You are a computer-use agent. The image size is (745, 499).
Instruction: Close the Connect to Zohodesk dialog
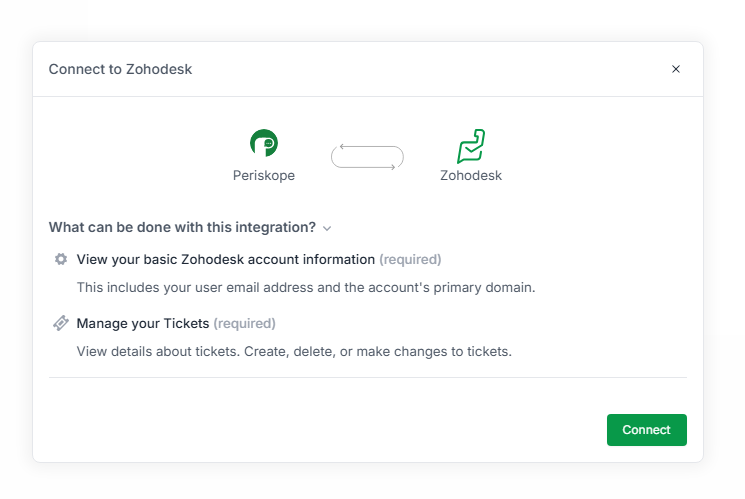pyautogui.click(x=676, y=69)
